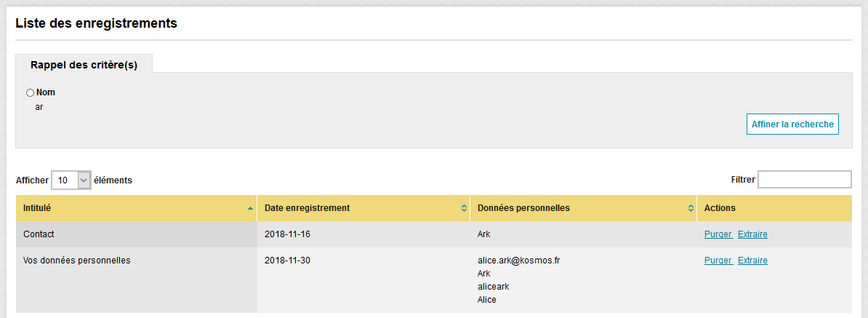The image size is (868, 318).
Task: Click the sort arrow in the Intitulé column
Action: (250, 208)
